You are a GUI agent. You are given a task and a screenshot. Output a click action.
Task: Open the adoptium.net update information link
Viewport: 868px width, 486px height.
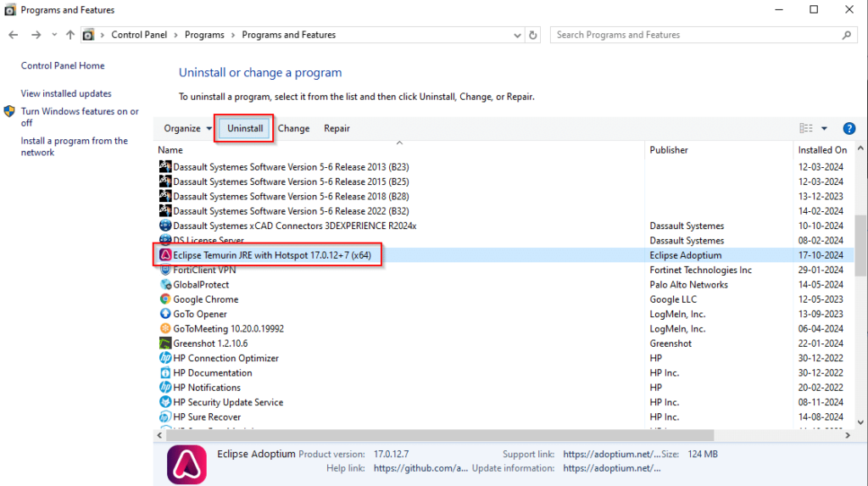click(x=612, y=468)
